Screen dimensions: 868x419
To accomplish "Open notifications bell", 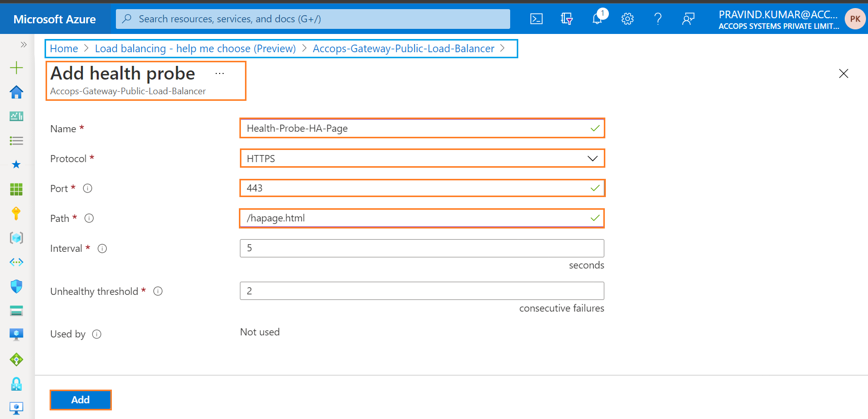I will pos(598,19).
